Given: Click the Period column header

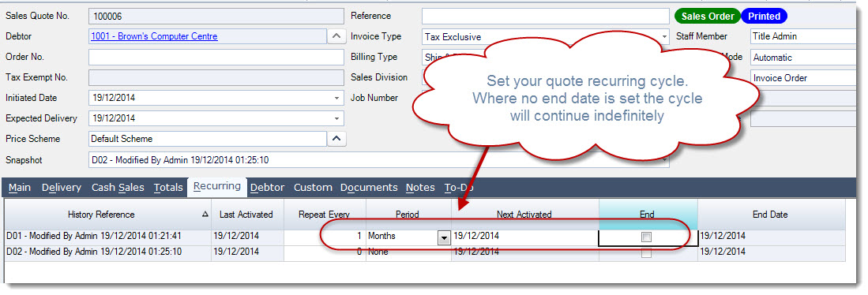Looking at the screenshot, I should point(408,215).
